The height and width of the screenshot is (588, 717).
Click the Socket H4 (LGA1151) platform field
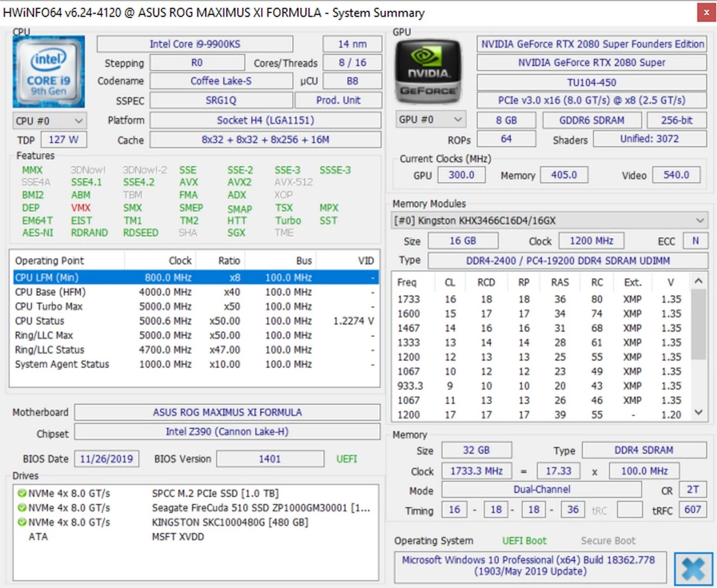pos(265,120)
